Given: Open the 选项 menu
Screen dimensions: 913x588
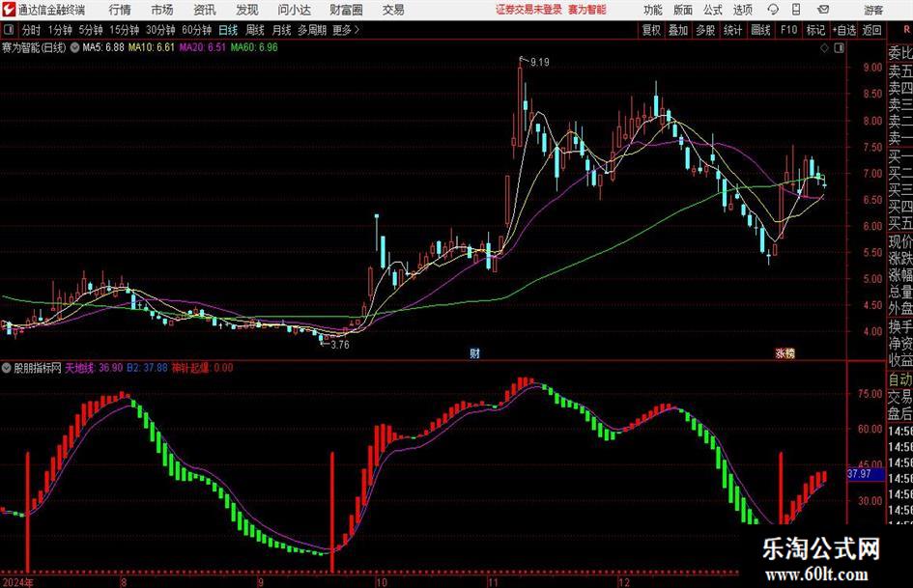Looking at the screenshot, I should 742,10.
